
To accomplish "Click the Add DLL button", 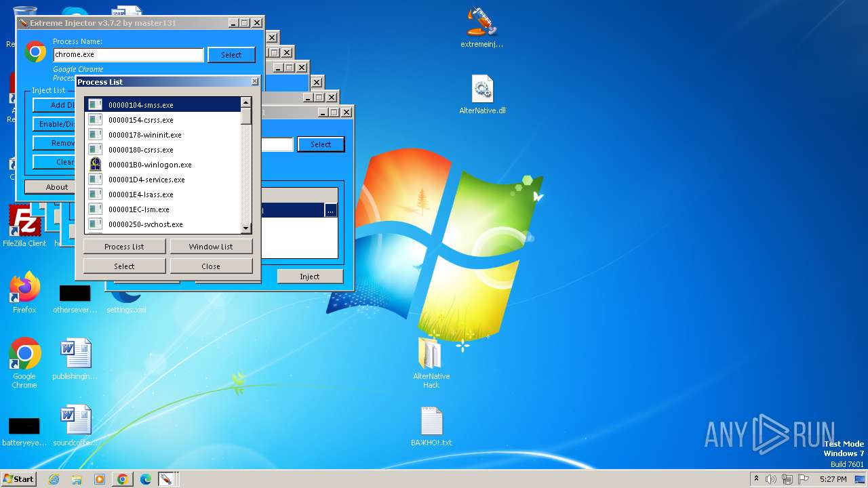I will tap(54, 105).
